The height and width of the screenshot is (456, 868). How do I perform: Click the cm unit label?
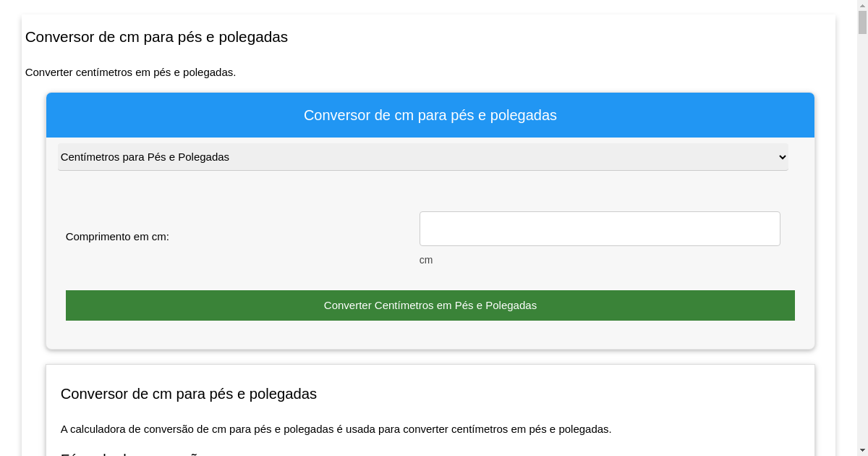[426, 259]
